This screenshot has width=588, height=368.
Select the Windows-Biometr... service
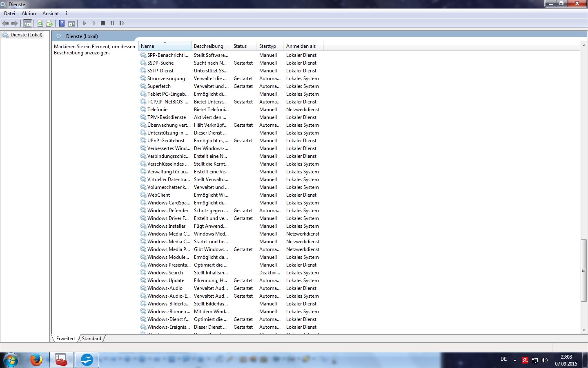tap(169, 311)
